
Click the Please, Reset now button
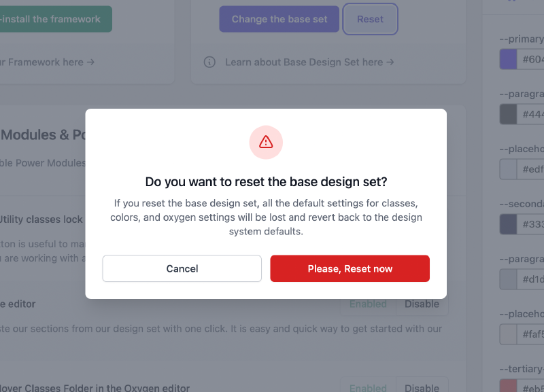(x=350, y=268)
